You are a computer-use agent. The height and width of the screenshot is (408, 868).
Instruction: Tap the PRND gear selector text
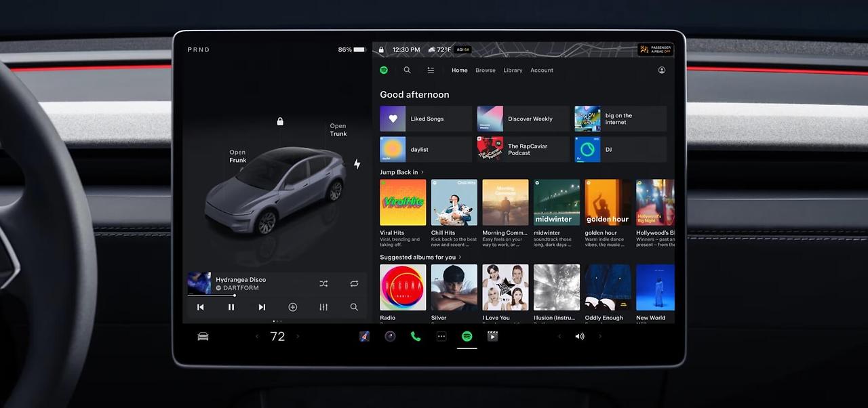pos(199,49)
